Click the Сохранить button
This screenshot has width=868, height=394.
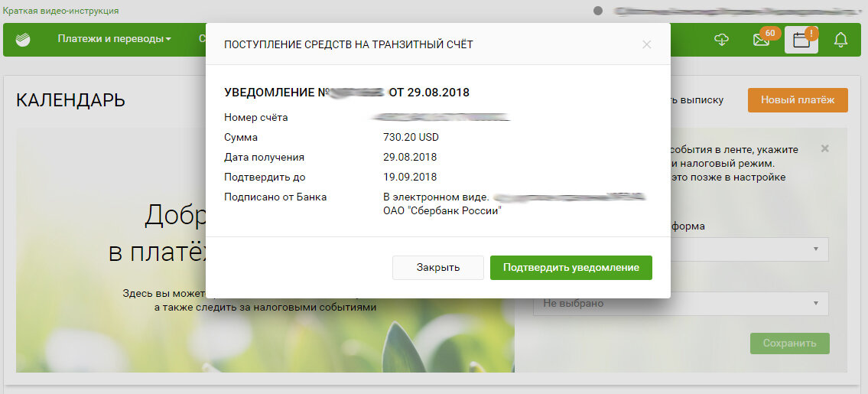790,344
